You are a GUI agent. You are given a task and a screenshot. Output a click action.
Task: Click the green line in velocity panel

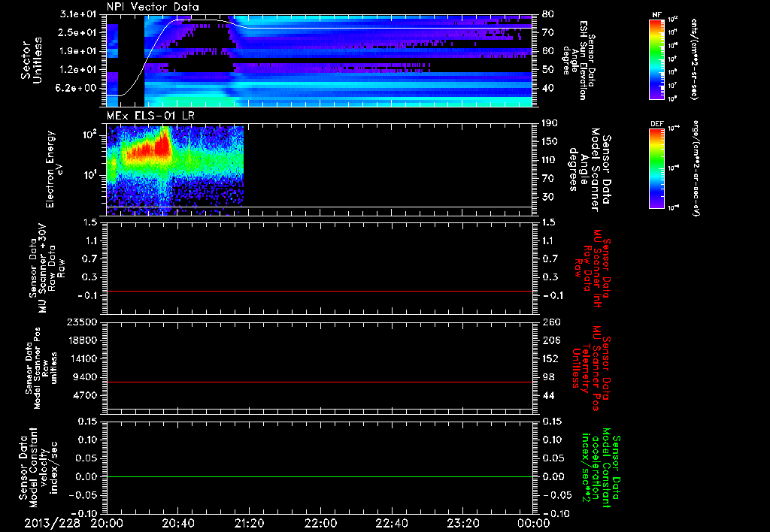(x=320, y=476)
